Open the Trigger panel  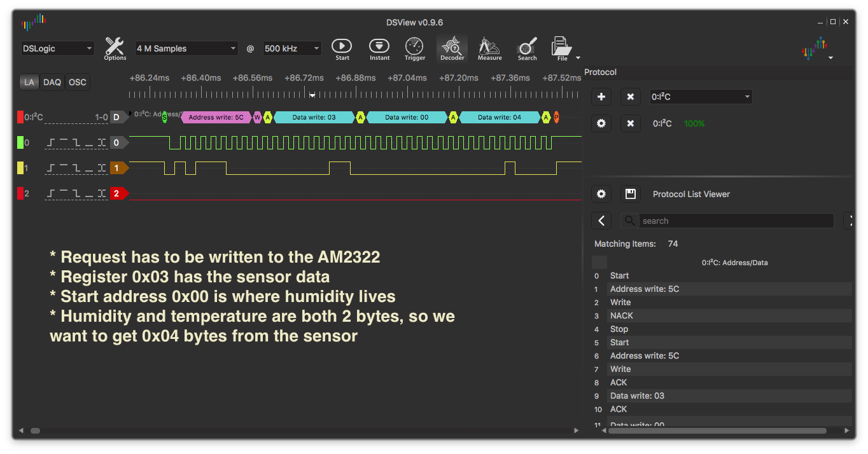(415, 48)
